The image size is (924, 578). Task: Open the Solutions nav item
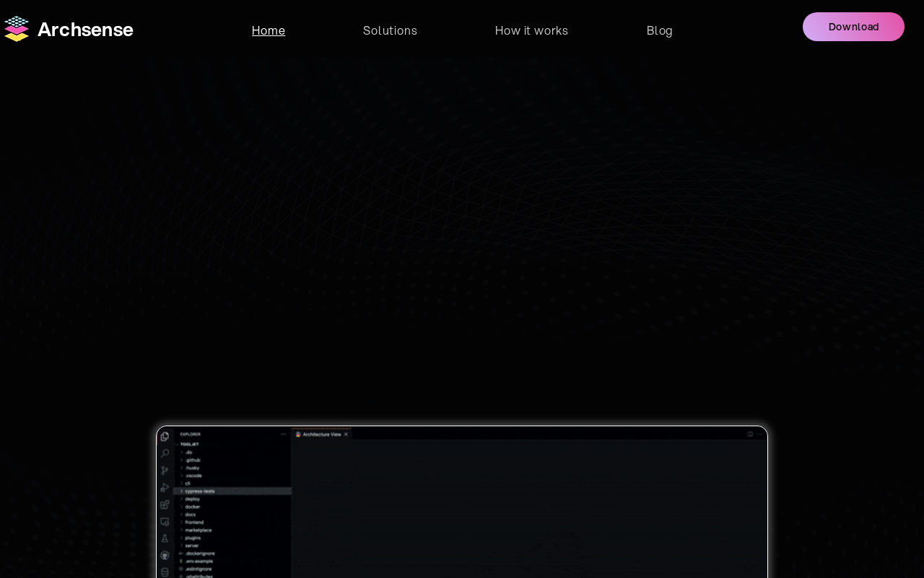click(390, 30)
